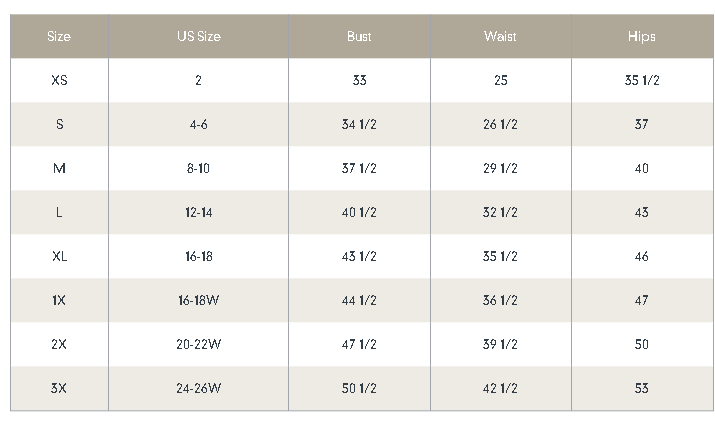Click hips value 35 1/2

tap(641, 81)
